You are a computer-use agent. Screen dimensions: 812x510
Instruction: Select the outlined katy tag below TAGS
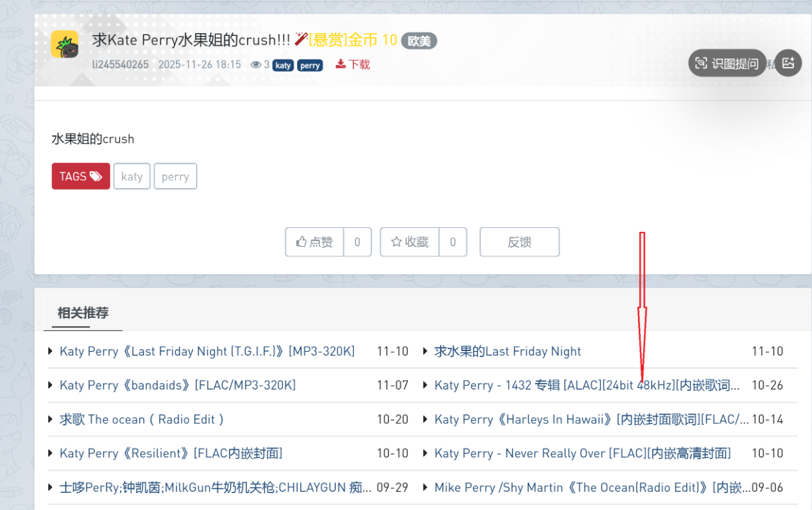click(132, 176)
